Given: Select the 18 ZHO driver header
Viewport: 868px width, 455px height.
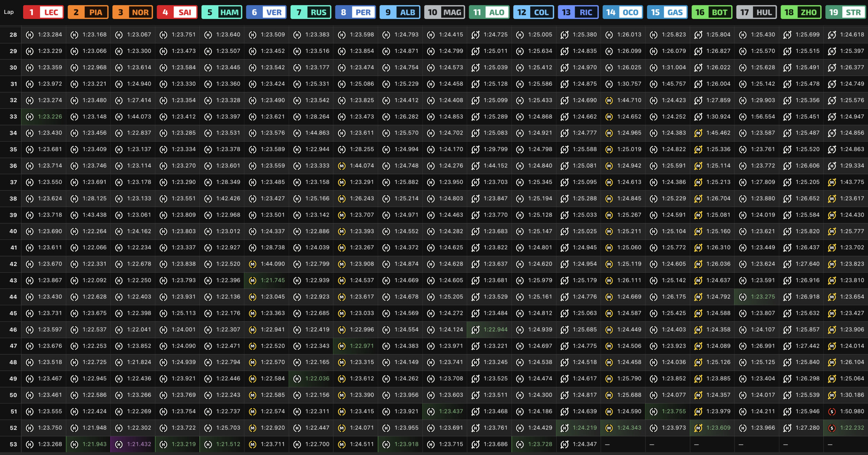Looking at the screenshot, I should (801, 13).
